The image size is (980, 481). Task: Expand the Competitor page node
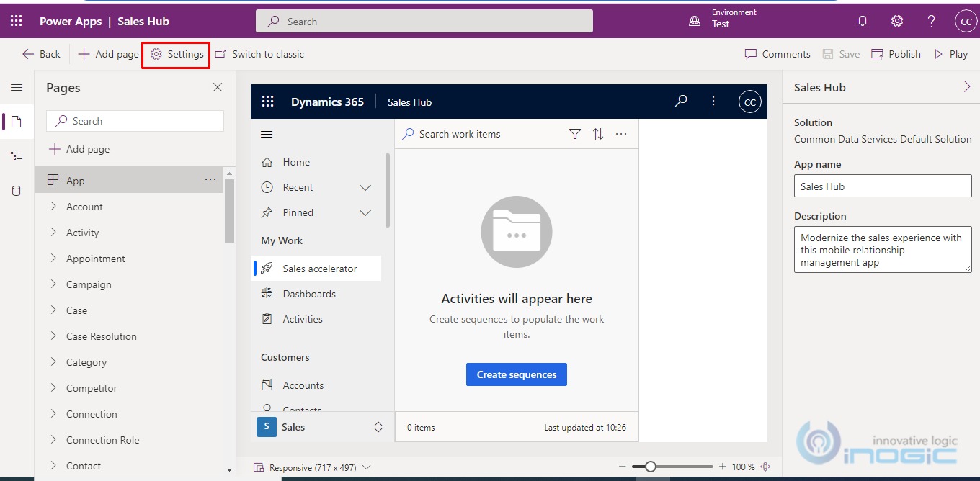tap(53, 387)
